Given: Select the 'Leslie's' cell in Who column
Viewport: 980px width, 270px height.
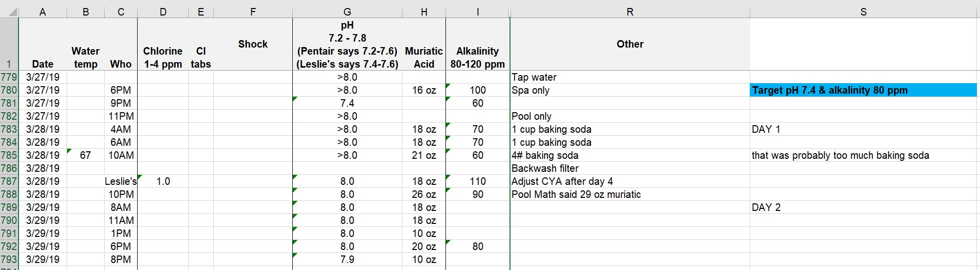Looking at the screenshot, I should point(121,181).
